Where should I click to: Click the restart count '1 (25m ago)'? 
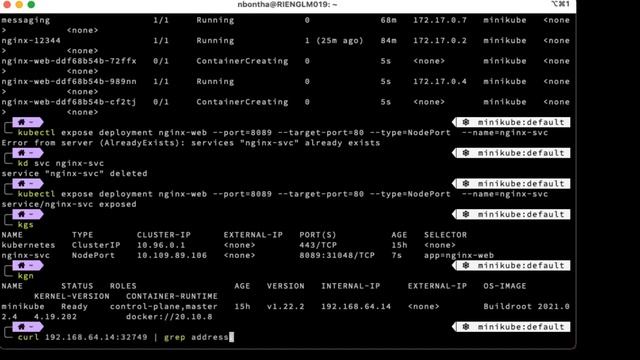[334, 41]
